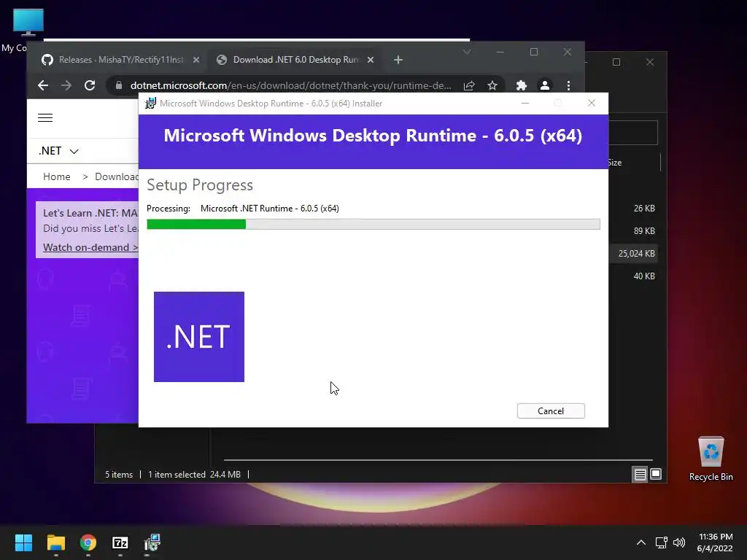Bookmark this page with star icon
Viewport: 747px width, 560px height.
pyautogui.click(x=492, y=85)
